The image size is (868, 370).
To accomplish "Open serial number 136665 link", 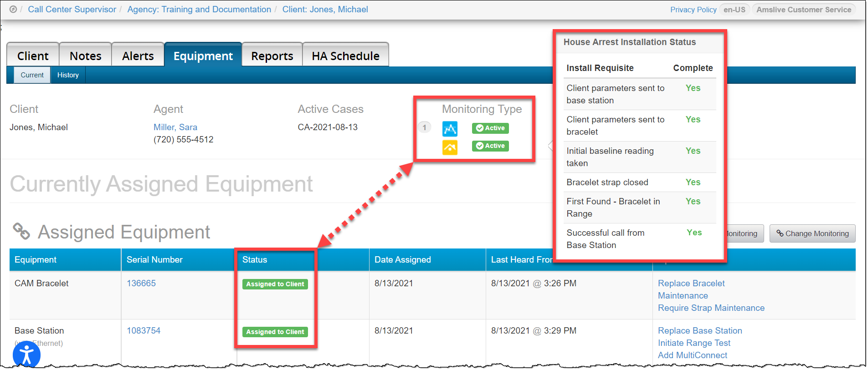I will pos(141,283).
